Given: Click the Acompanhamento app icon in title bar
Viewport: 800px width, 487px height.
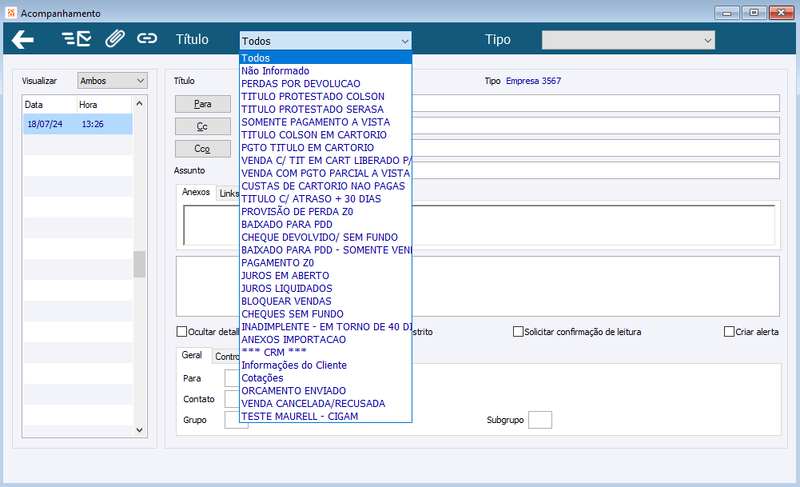Looking at the screenshot, I should click(x=11, y=13).
